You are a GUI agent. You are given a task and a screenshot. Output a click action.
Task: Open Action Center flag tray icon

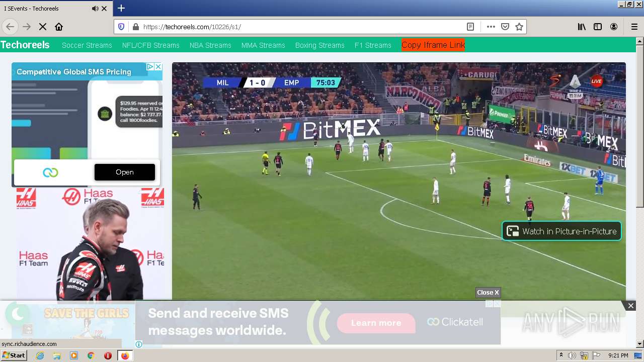(x=596, y=355)
